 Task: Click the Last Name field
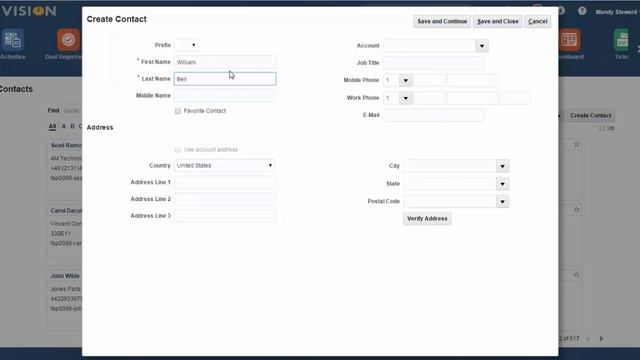225,79
